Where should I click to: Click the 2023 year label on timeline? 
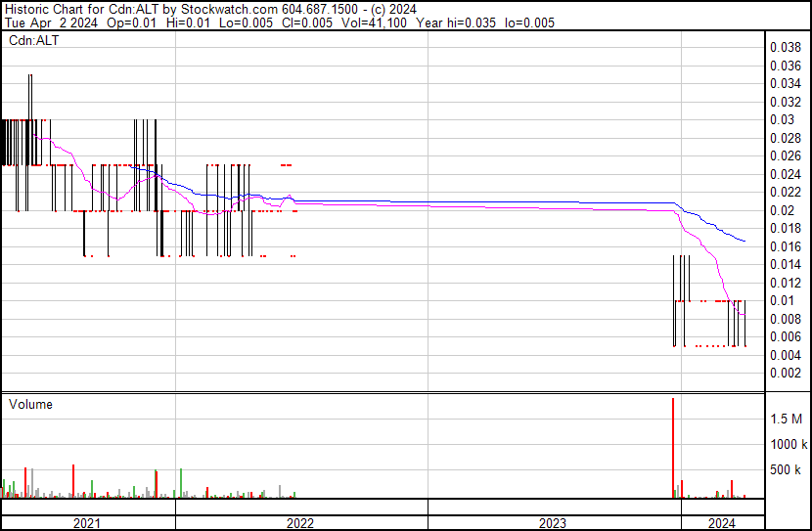pos(554,523)
